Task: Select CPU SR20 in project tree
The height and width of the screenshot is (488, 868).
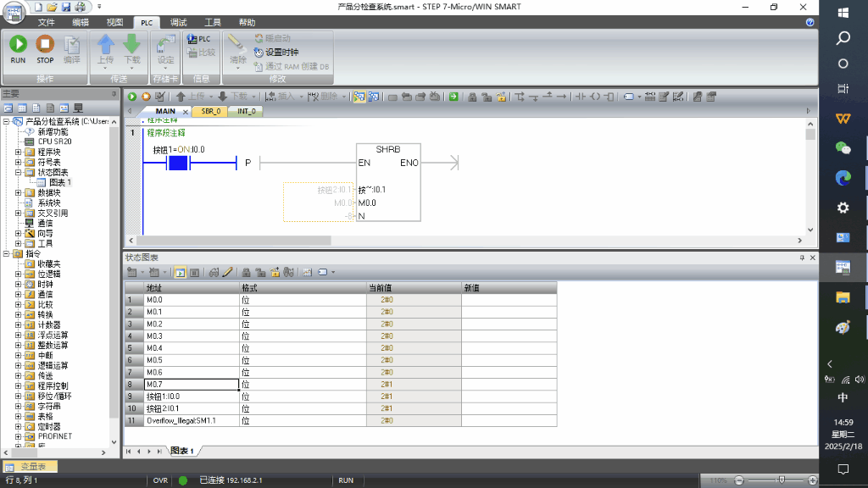Action: (x=54, y=141)
